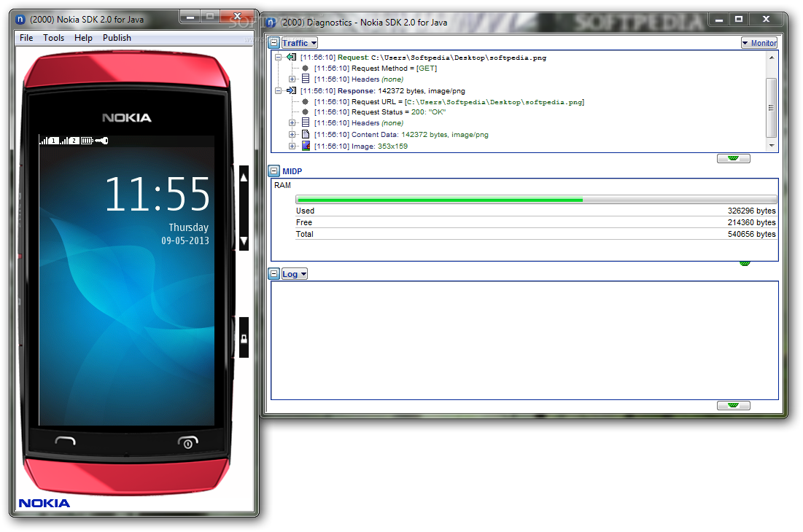Screen dimensions: 803x532
Task: Click the phone's lock key side button
Action: tap(244, 337)
